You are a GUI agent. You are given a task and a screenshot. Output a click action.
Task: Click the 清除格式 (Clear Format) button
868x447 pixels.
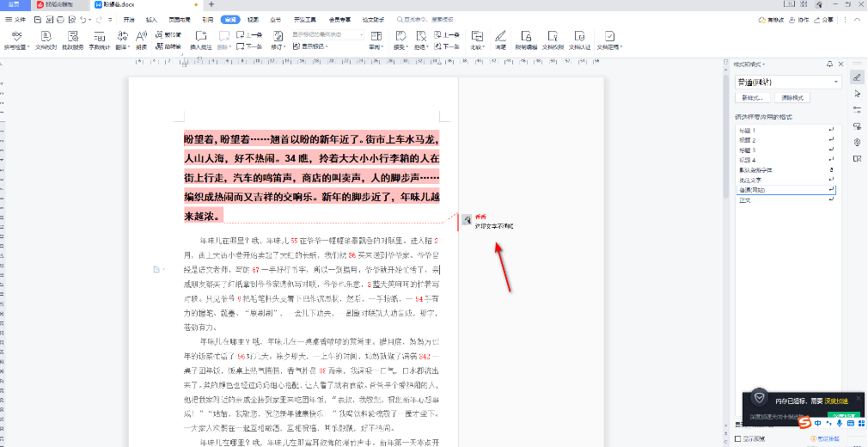tap(792, 97)
